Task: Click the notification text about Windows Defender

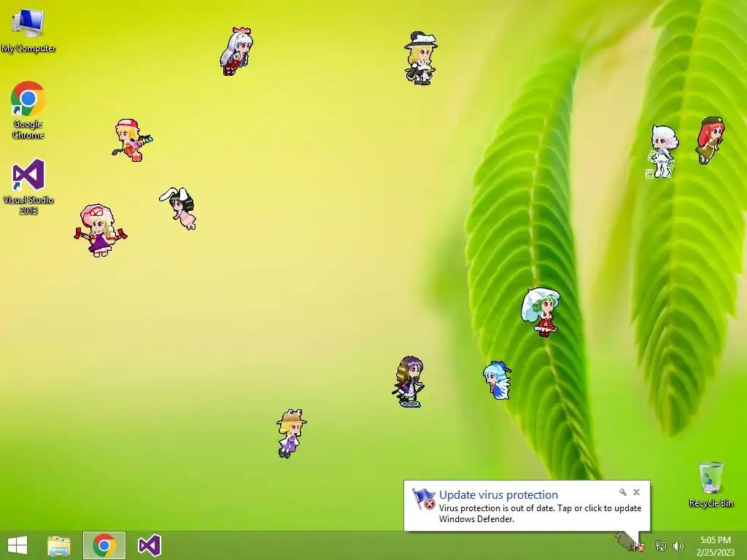Action: pyautogui.click(x=540, y=513)
